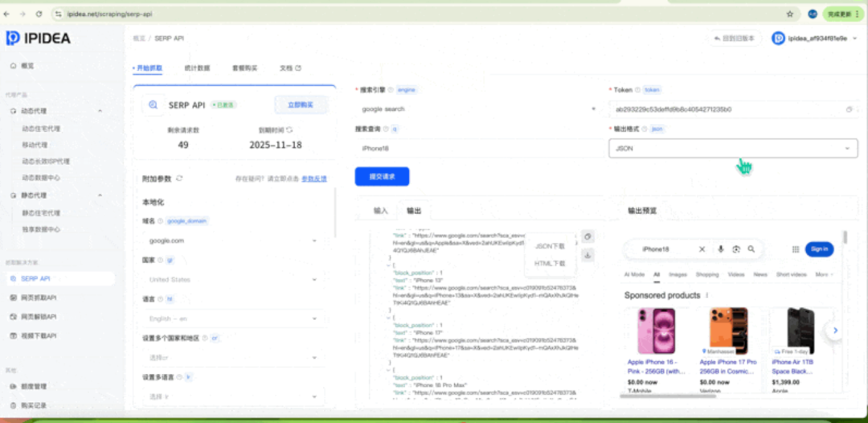
Task: Open the 参数反馈 feedback link
Action: click(x=314, y=179)
